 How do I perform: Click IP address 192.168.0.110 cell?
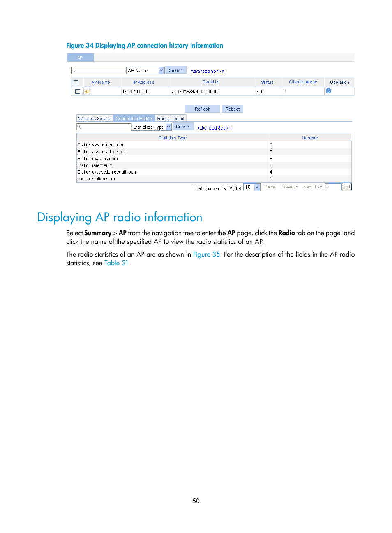pos(136,91)
